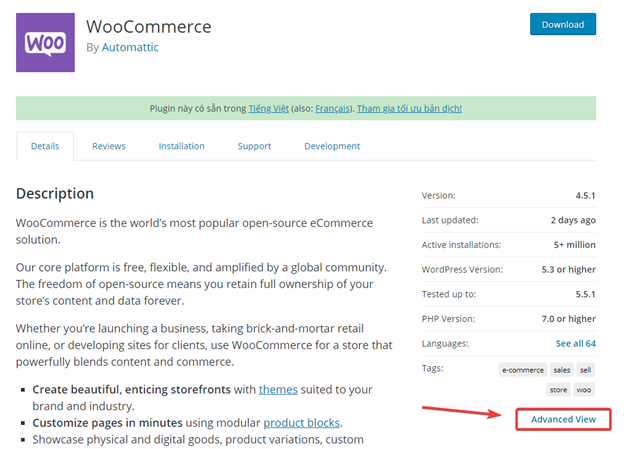Select the sell tag

tap(585, 370)
